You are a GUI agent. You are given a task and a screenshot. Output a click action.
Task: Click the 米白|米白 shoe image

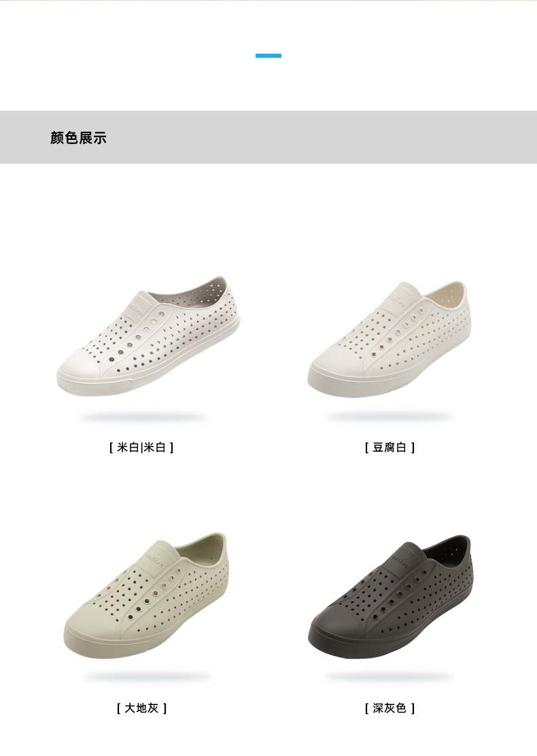click(149, 336)
